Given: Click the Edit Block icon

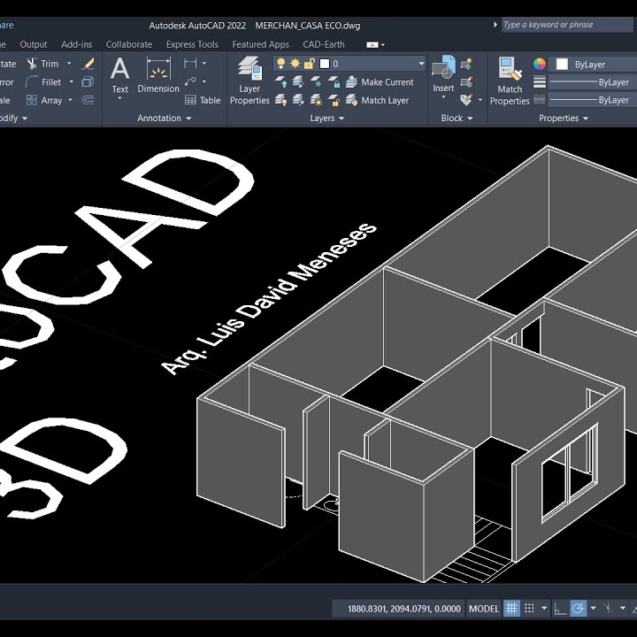Looking at the screenshot, I should [x=466, y=82].
